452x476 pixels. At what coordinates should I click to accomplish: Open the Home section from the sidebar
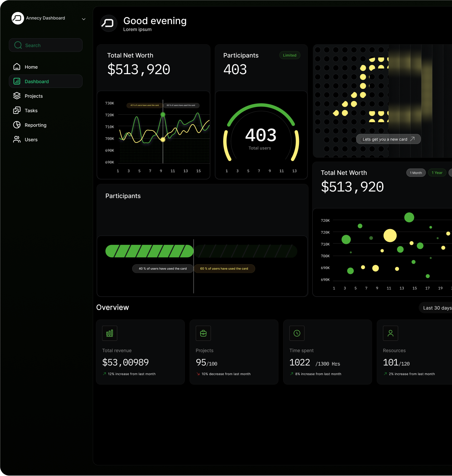[x=17, y=67]
